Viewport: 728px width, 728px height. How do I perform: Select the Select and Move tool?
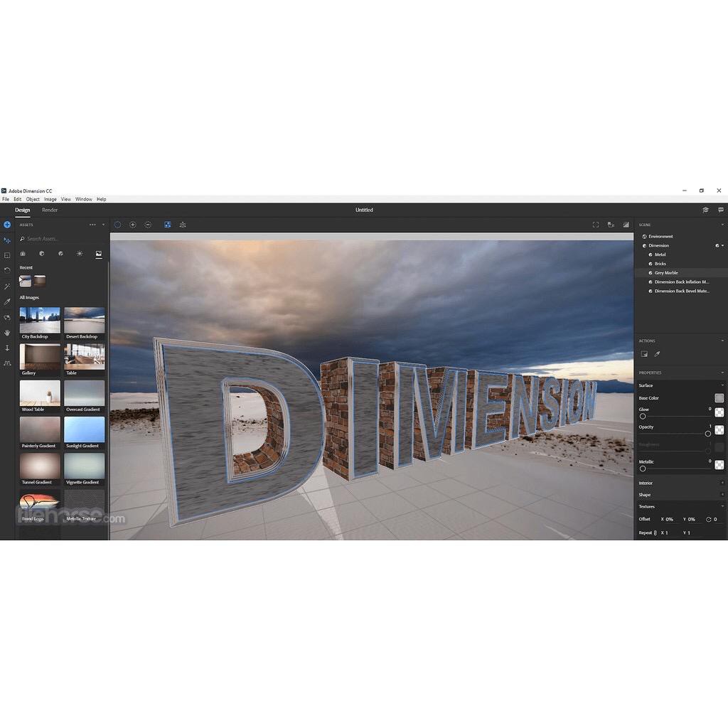coord(7,240)
